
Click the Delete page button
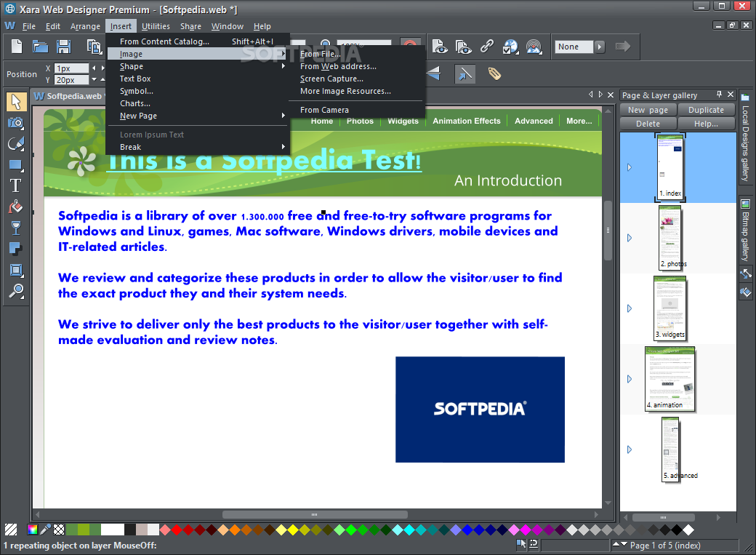pyautogui.click(x=648, y=124)
